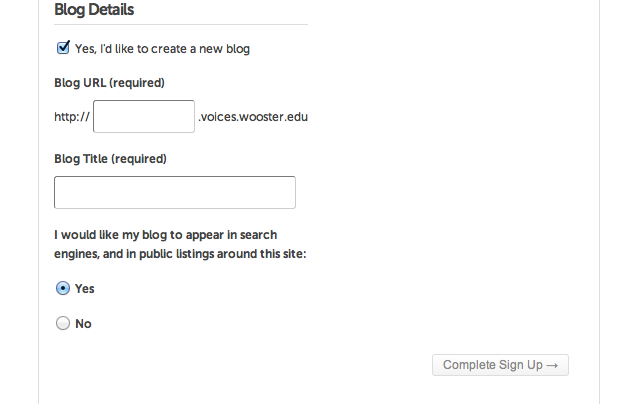This screenshot has height=404, width=640.
Task: Click the Blog Details section heading
Action: (94, 10)
